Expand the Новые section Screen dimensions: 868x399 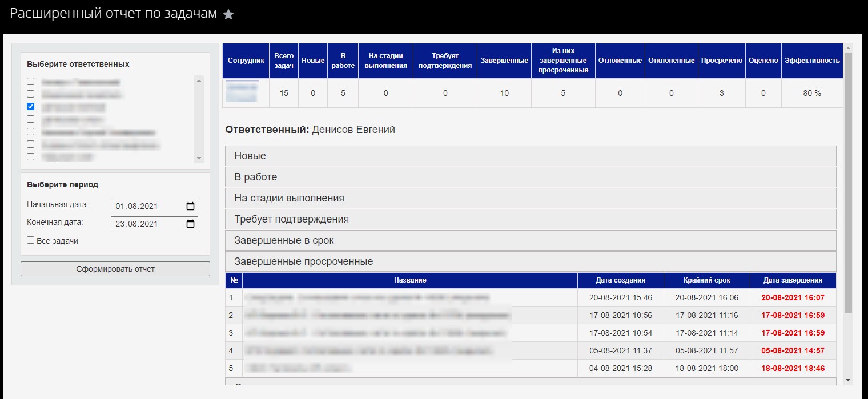click(530, 156)
